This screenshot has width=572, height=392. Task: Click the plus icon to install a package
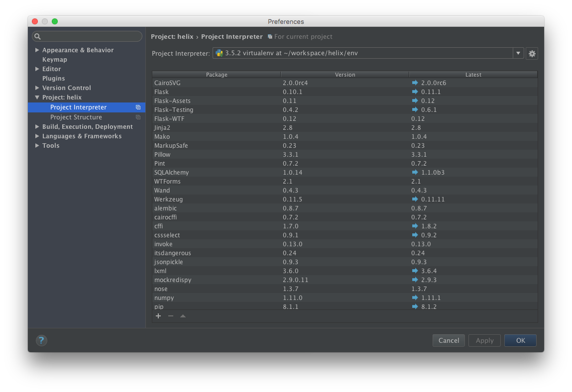point(158,316)
